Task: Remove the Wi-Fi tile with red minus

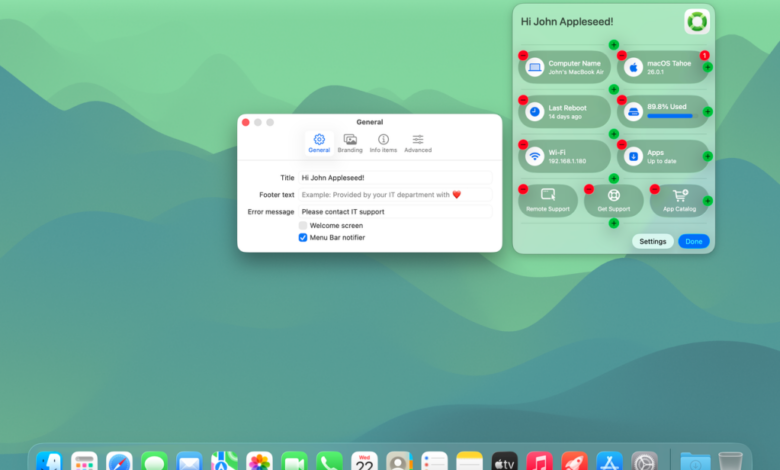Action: (522, 144)
